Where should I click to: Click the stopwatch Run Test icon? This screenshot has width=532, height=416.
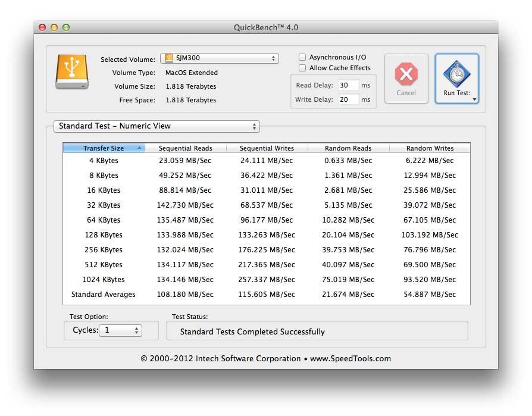[456, 74]
